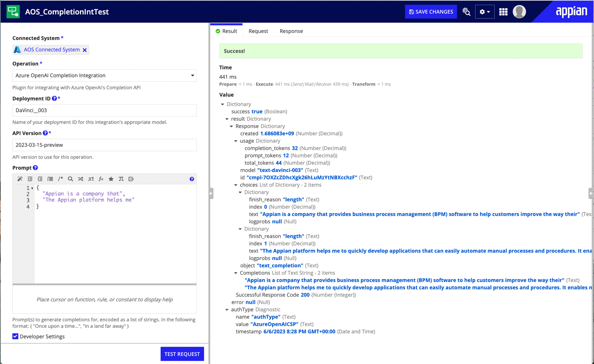Open the user profile avatar
594x364 pixels.
pyautogui.click(x=519, y=12)
